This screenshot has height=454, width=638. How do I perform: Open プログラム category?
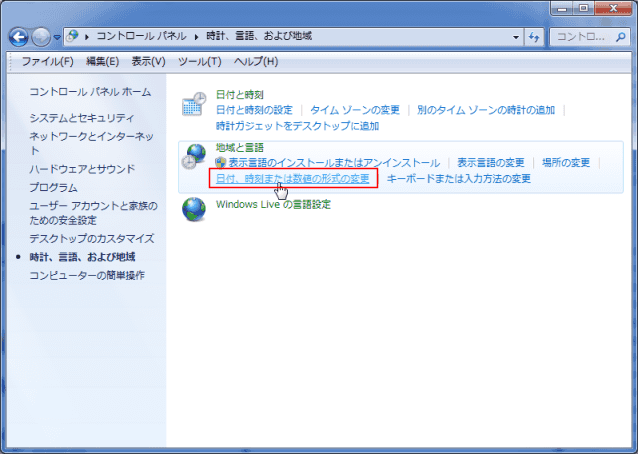point(53,188)
